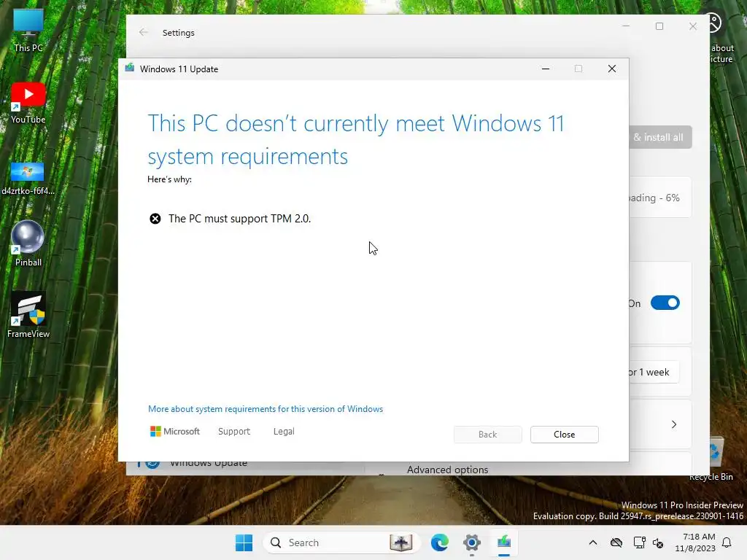The height and width of the screenshot is (560, 747).
Task: Open the notification bell icon
Action: tap(727, 542)
